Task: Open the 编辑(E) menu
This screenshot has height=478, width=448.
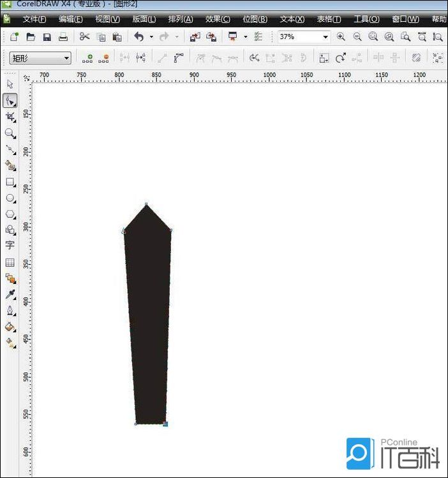Action: pos(71,19)
